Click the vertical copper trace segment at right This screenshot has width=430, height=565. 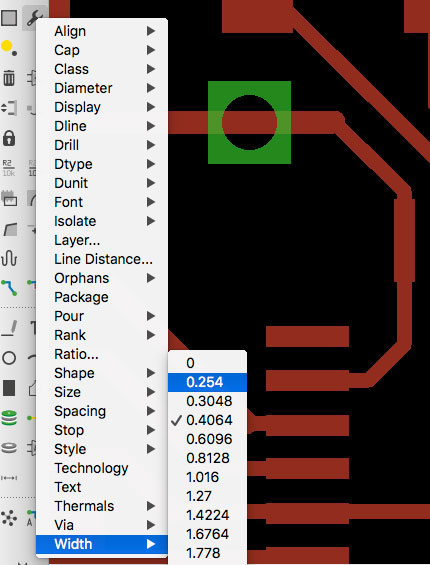[x=404, y=240]
